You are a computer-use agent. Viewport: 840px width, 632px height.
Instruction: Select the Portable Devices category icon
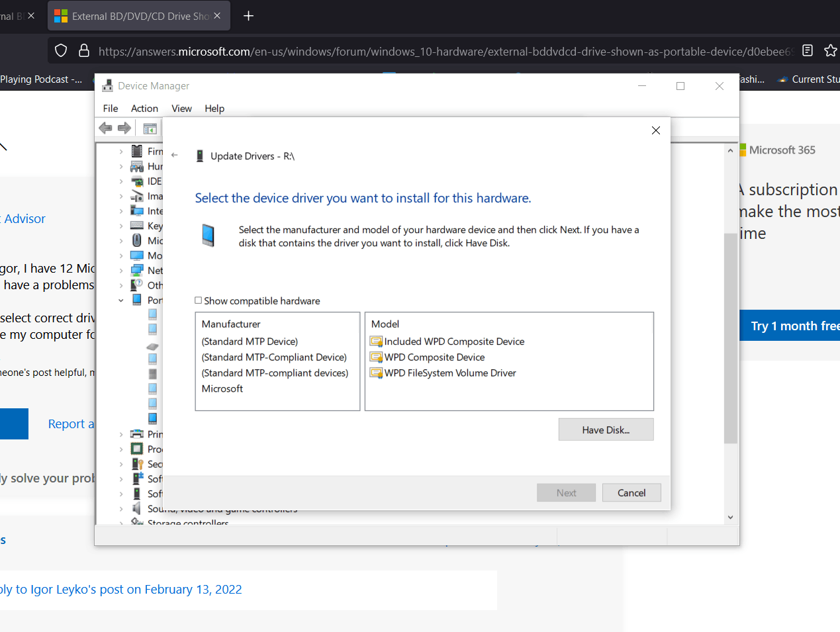pyautogui.click(x=137, y=300)
